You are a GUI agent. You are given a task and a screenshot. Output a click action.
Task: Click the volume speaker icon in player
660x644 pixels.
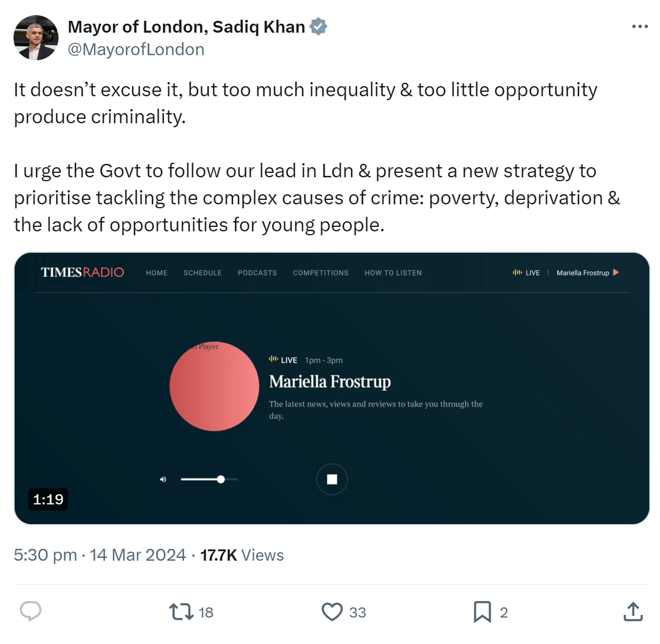(x=163, y=480)
